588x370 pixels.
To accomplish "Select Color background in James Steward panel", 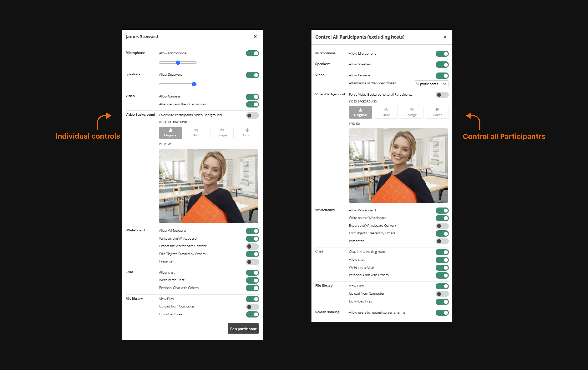I will coord(247,133).
